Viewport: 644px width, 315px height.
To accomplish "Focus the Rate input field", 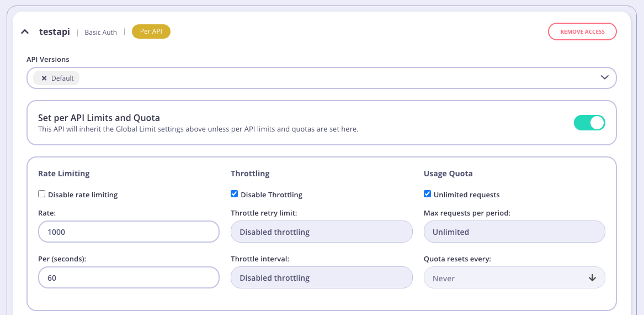I will (129, 232).
